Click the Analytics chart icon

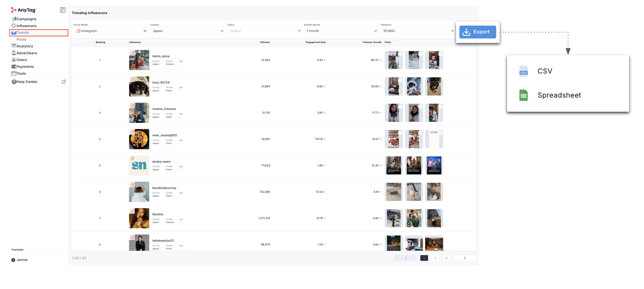pos(14,46)
